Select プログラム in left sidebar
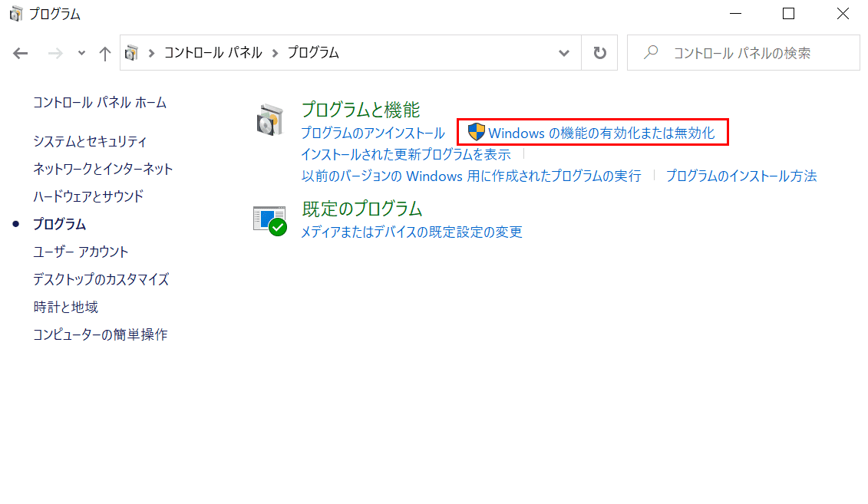 point(59,224)
